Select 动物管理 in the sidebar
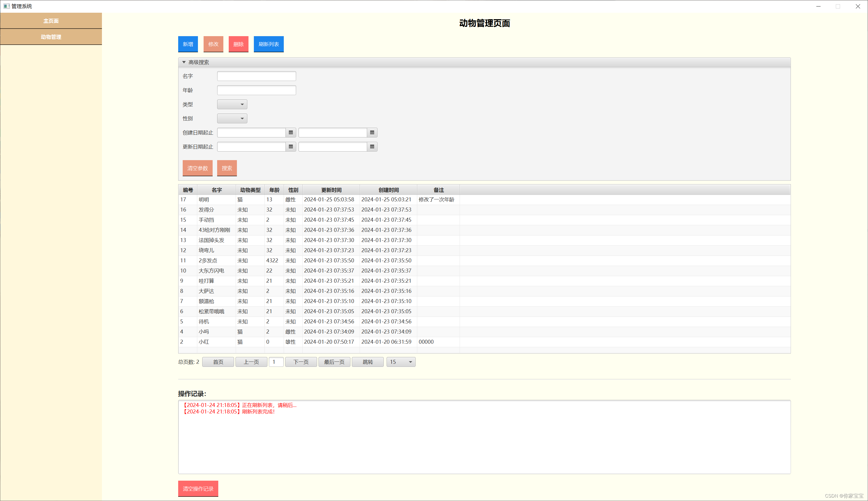The width and height of the screenshot is (868, 501). point(51,37)
